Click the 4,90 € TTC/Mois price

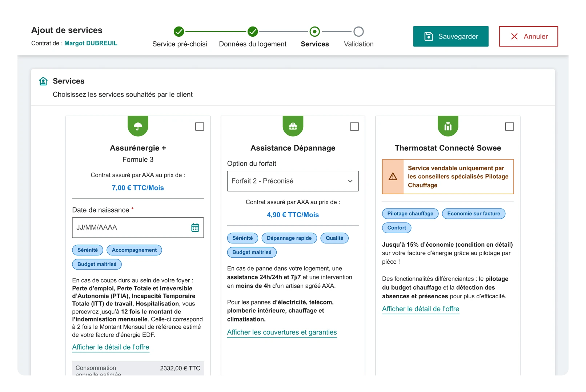[x=293, y=215]
